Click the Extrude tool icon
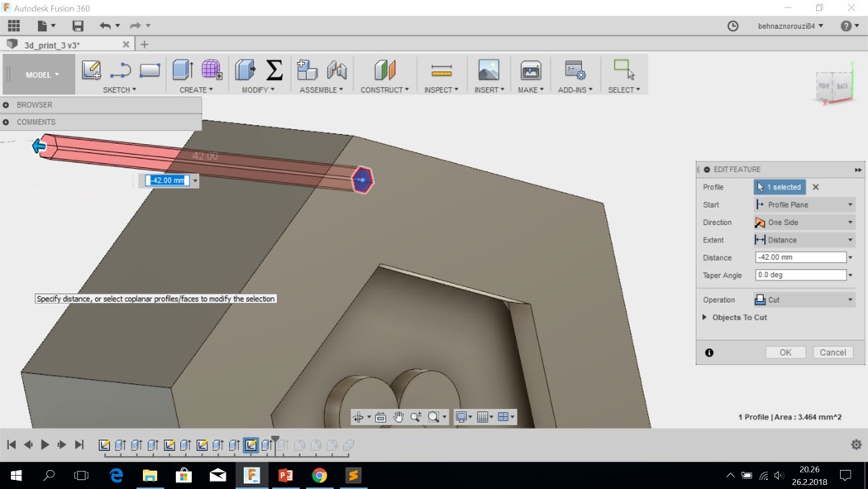The width and height of the screenshot is (868, 489). [183, 70]
